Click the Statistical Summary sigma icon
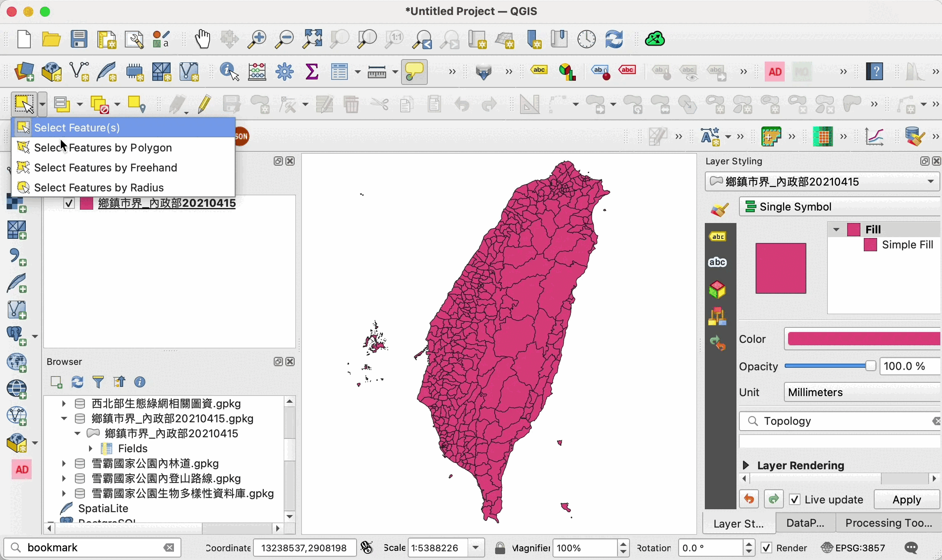The width and height of the screenshot is (942, 560). tap(312, 72)
